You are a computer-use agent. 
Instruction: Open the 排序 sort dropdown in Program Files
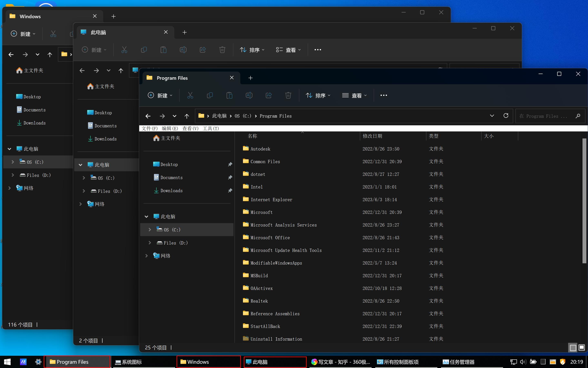pos(318,95)
